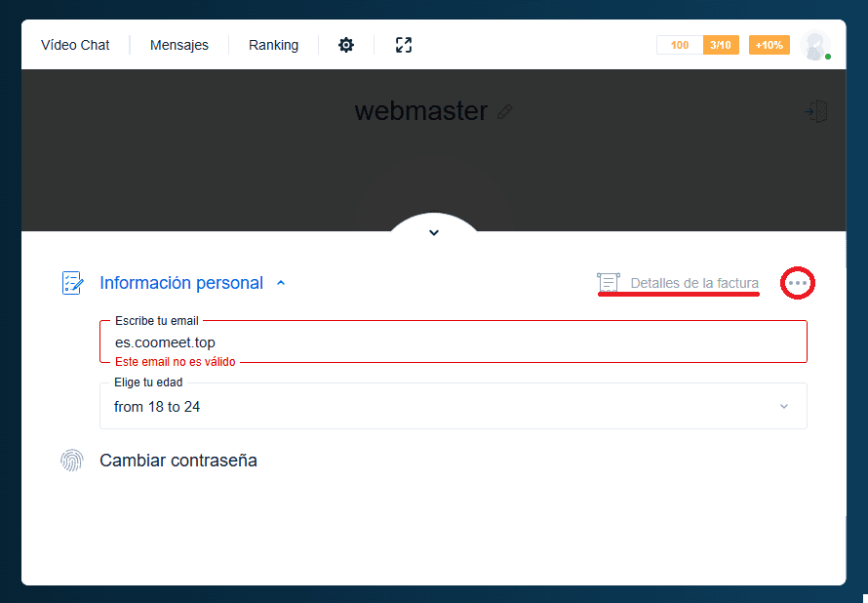
Task: Click the 3/10 progress badge
Action: coord(722,45)
